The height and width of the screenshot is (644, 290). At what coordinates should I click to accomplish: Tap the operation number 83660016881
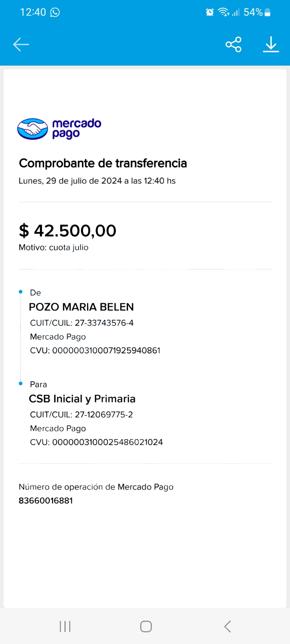[x=46, y=501]
